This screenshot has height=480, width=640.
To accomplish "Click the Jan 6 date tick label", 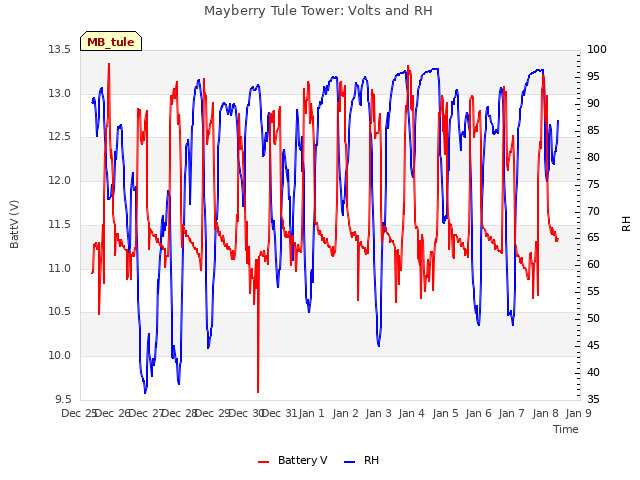I will (x=478, y=413).
